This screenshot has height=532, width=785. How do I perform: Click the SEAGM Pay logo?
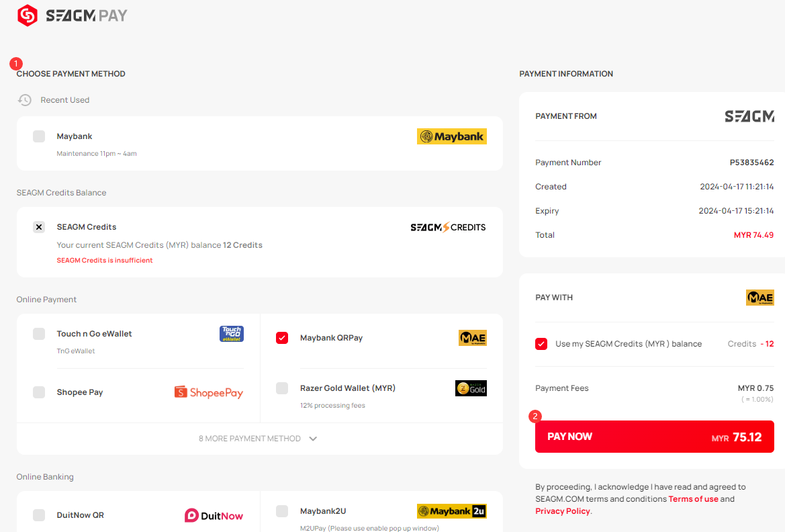72,15
